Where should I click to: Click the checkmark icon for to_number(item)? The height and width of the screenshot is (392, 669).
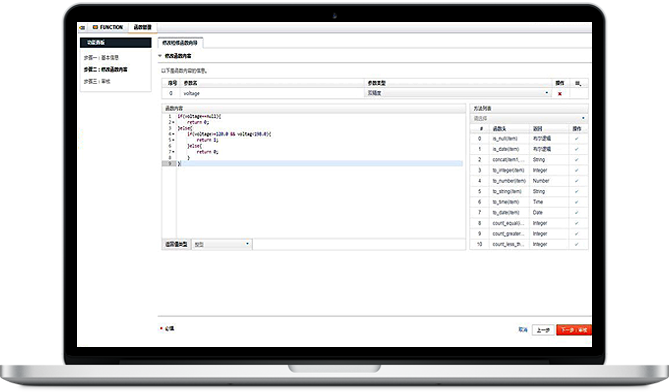[x=576, y=181]
